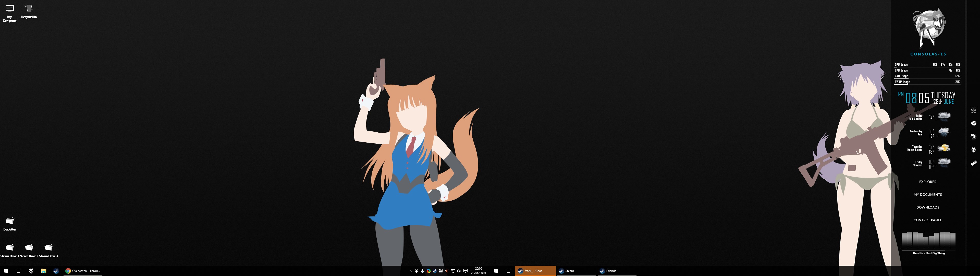980x276 pixels.
Task: Open the taskbar clock showing 20:05
Action: [x=478, y=271]
